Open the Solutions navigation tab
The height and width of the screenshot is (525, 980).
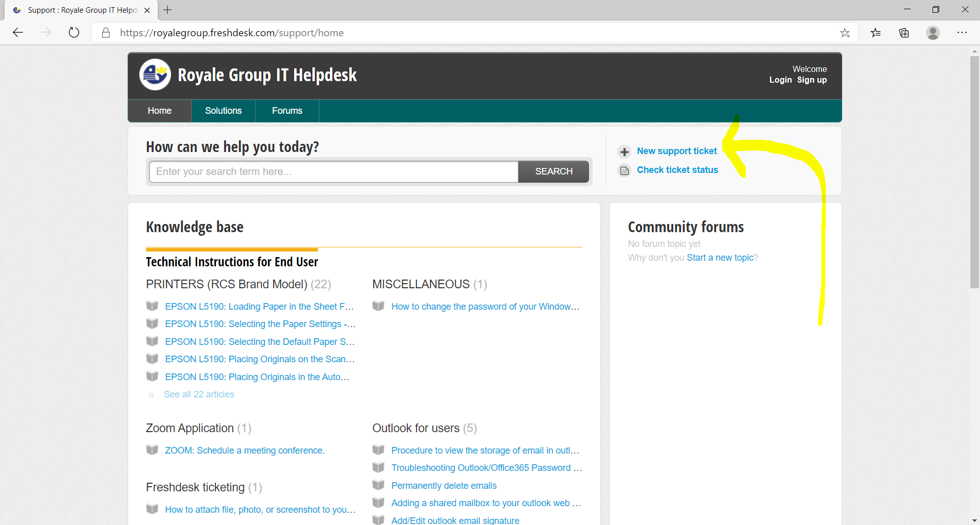224,111
